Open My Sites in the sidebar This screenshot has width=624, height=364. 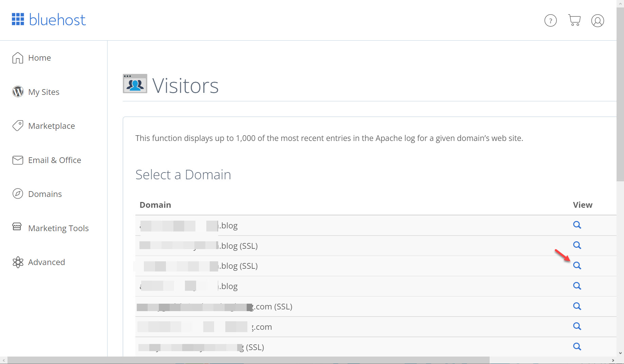point(36,92)
